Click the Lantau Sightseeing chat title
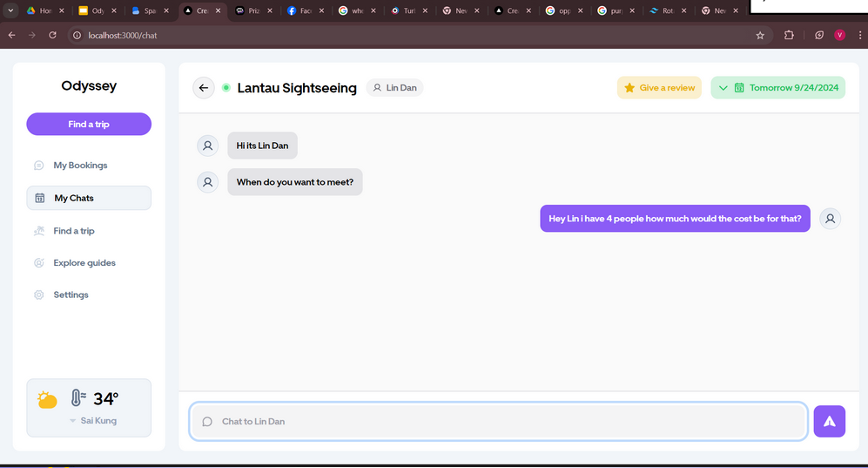Image resolution: width=868 pixels, height=468 pixels. point(297,88)
